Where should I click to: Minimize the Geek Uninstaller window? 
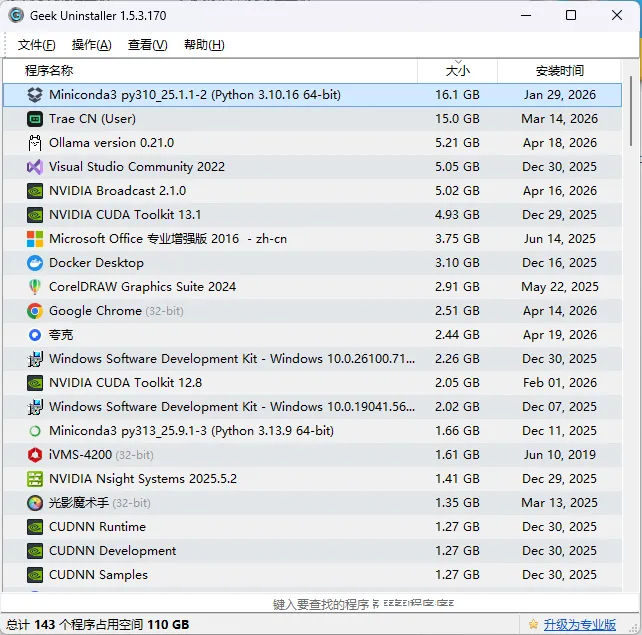[x=526, y=16]
